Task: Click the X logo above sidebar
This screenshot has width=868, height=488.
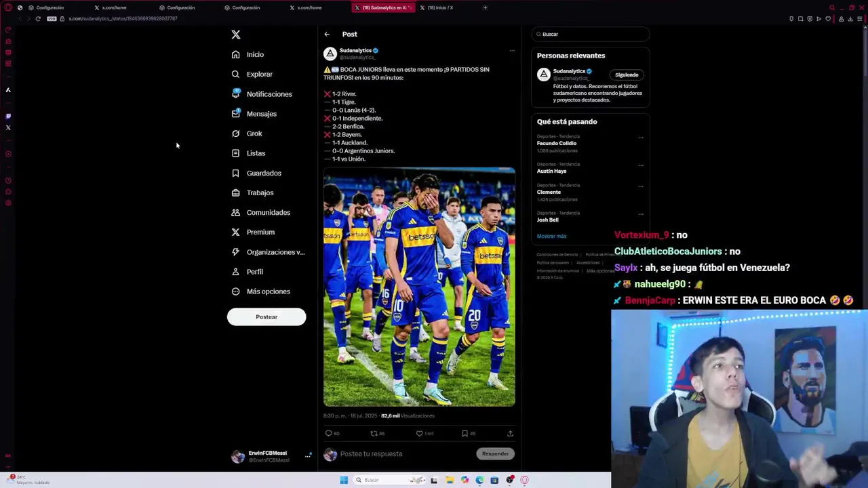Action: tap(236, 35)
